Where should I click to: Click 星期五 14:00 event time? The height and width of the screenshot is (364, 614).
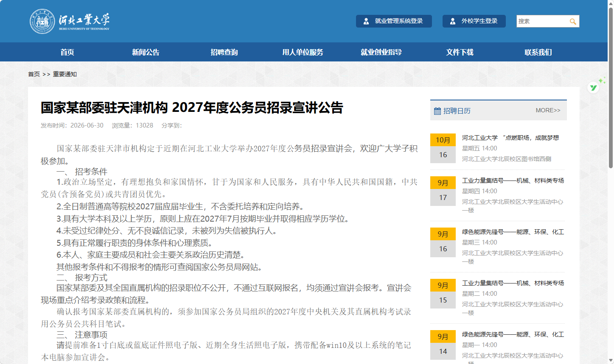pyautogui.click(x=479, y=148)
